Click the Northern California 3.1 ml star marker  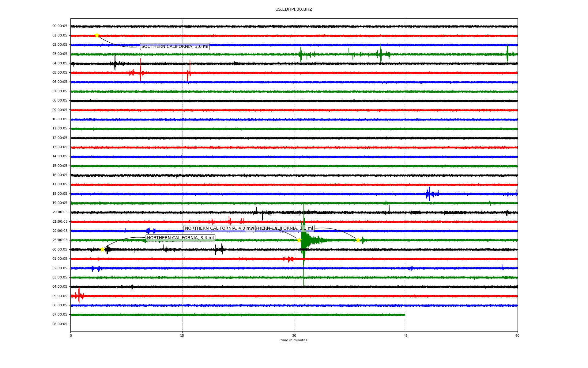coord(358,240)
